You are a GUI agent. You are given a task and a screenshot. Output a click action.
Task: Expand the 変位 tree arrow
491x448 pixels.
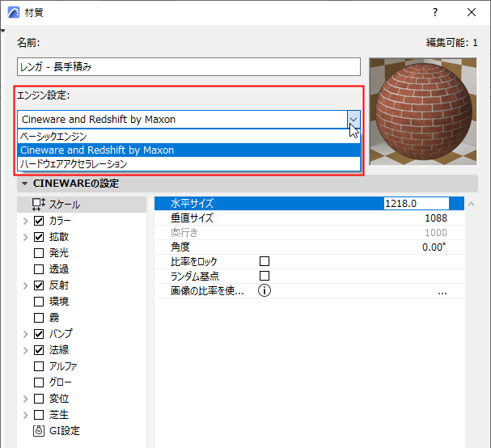tap(26, 399)
